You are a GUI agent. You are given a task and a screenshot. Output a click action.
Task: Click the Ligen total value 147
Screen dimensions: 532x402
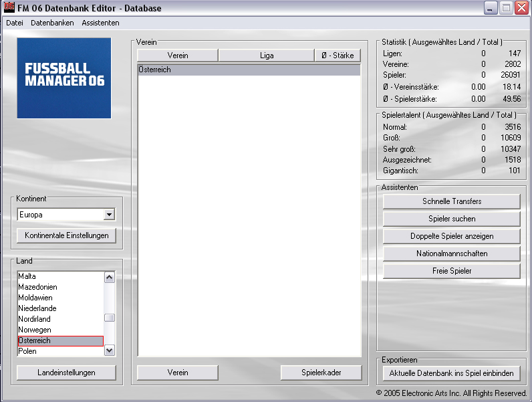click(515, 54)
